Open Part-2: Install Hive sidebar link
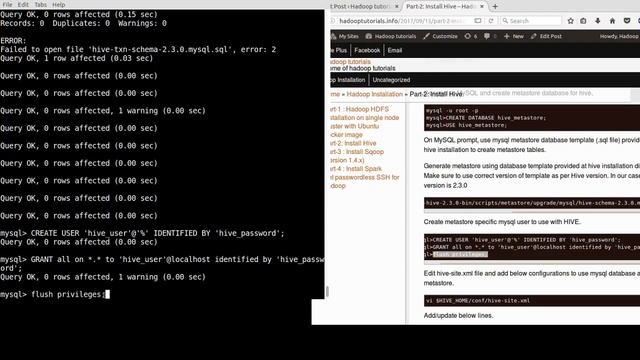 tap(353, 143)
